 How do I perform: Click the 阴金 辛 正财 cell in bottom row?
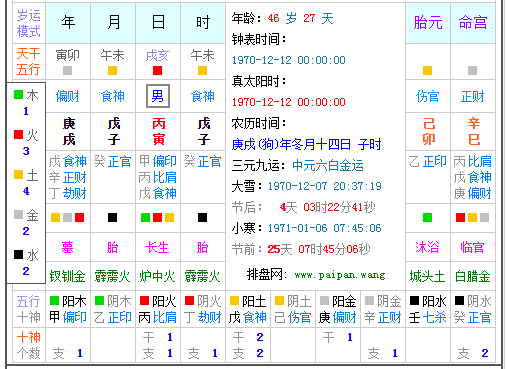point(383,309)
